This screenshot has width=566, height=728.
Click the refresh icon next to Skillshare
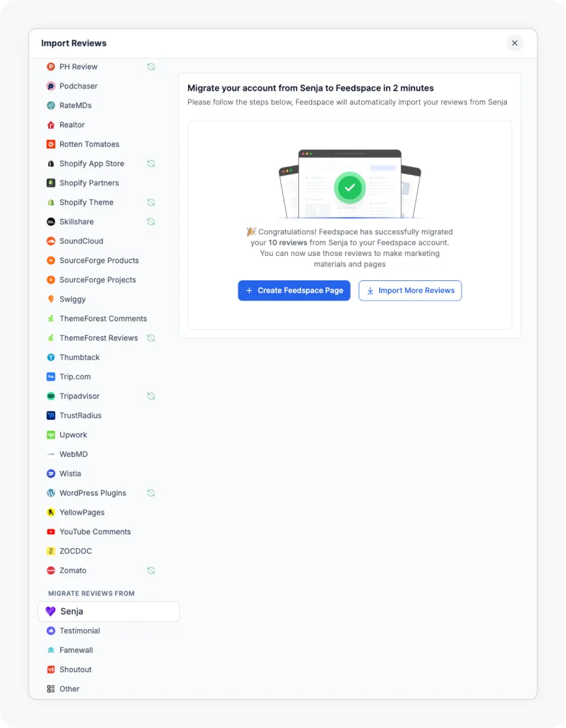(x=151, y=221)
